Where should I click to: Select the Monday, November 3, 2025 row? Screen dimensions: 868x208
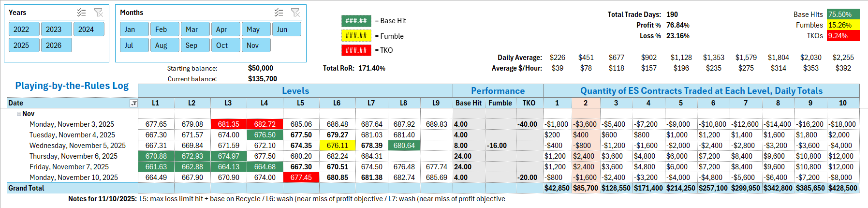72,124
